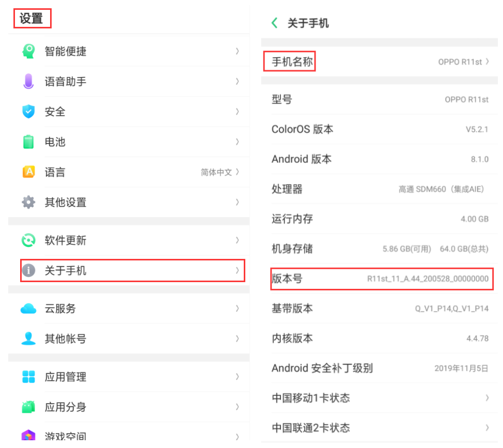Tap the 游戏空间 cube icon
Screen dimensions: 503x448
28,435
